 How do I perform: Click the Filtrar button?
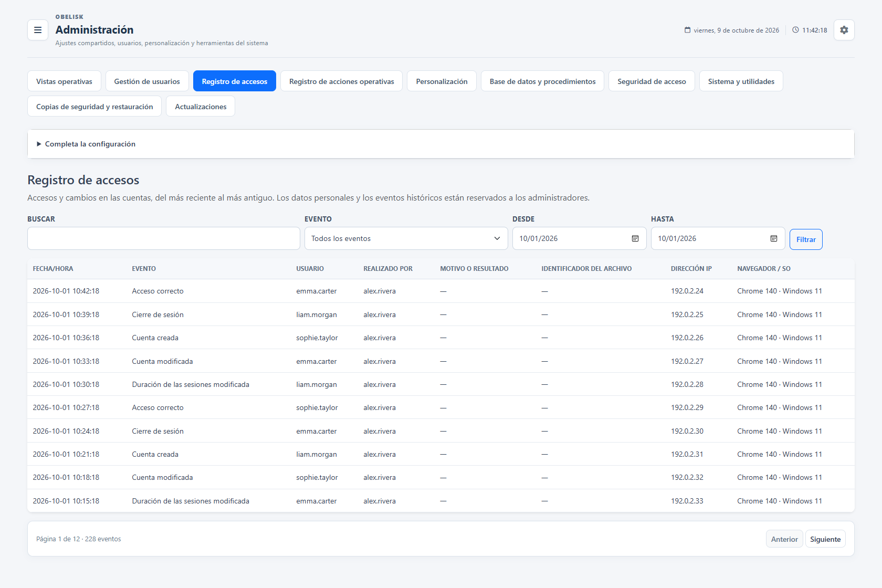[x=806, y=239]
